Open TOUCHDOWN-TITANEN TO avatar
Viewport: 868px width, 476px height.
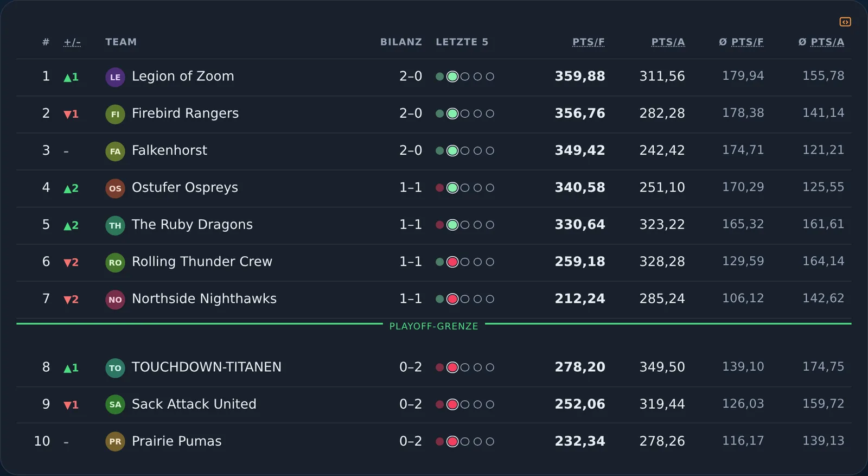tap(115, 367)
